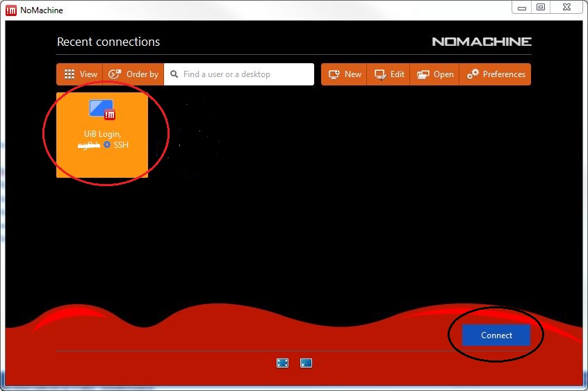588x391 pixels.
Task: Open a connection file
Action: [435, 74]
